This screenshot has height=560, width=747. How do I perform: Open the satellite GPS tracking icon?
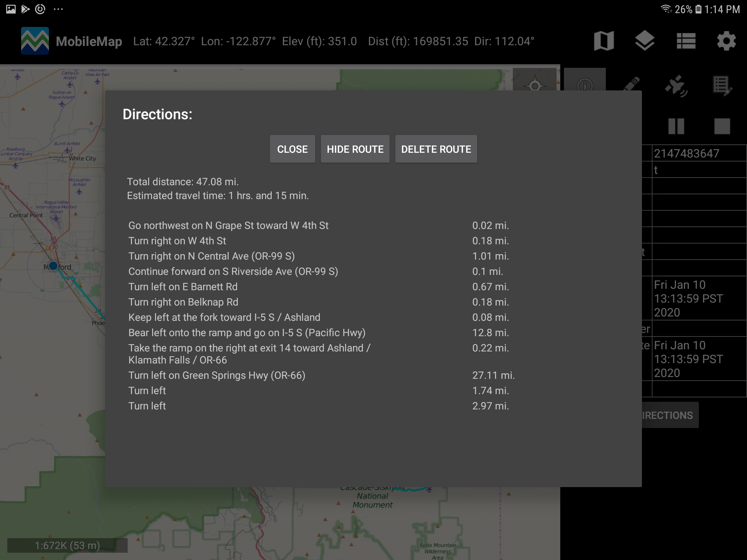click(676, 86)
